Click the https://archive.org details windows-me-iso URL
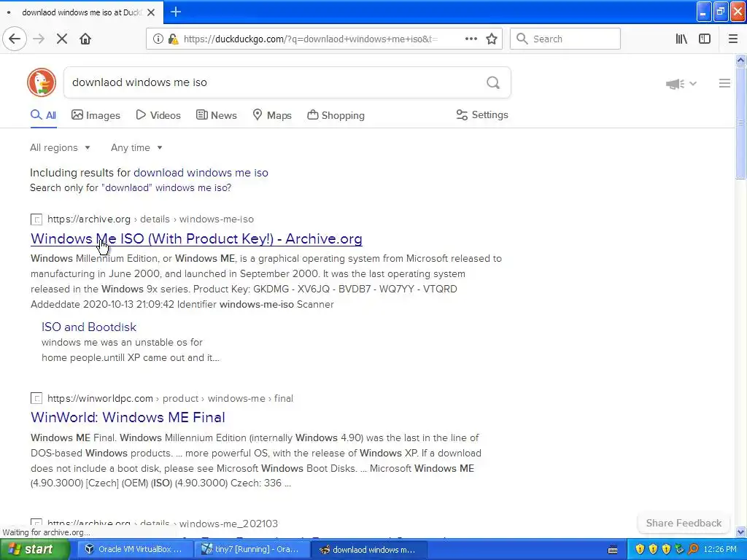747x560 pixels. [x=150, y=219]
